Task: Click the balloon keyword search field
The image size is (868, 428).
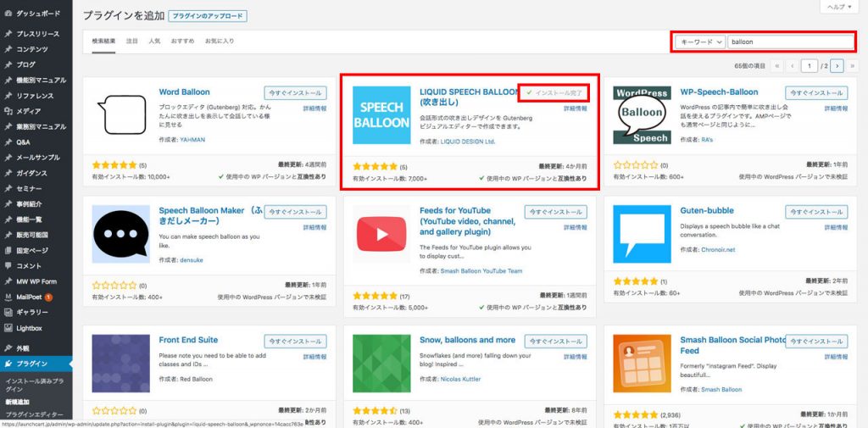Action: click(x=791, y=42)
